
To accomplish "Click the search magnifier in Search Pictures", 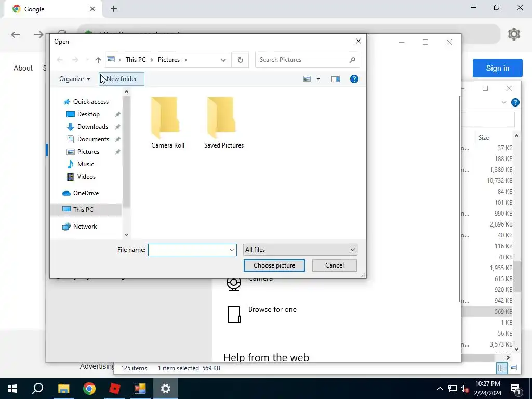I will tap(352, 60).
